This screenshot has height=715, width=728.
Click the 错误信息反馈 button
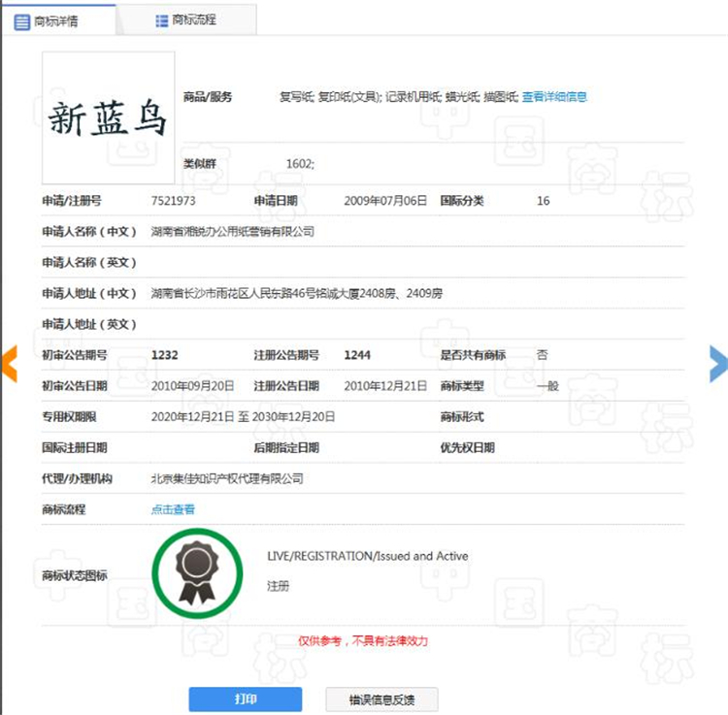[381, 699]
